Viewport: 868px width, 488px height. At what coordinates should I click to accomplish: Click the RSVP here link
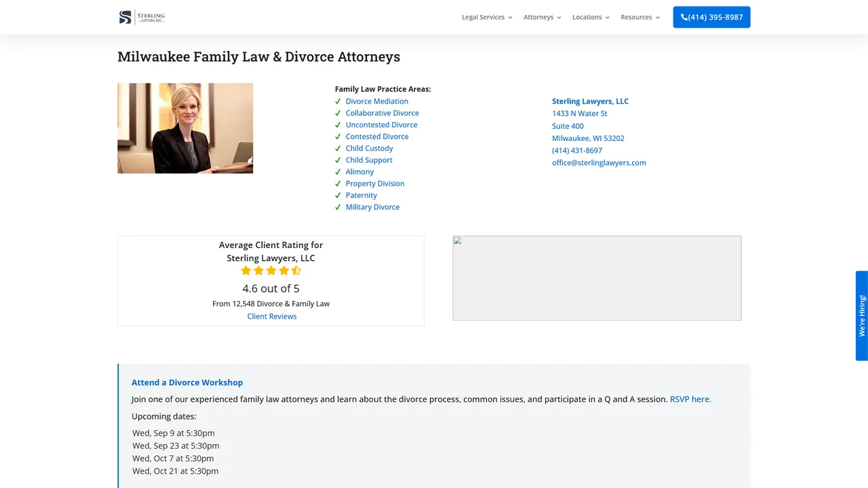point(690,399)
